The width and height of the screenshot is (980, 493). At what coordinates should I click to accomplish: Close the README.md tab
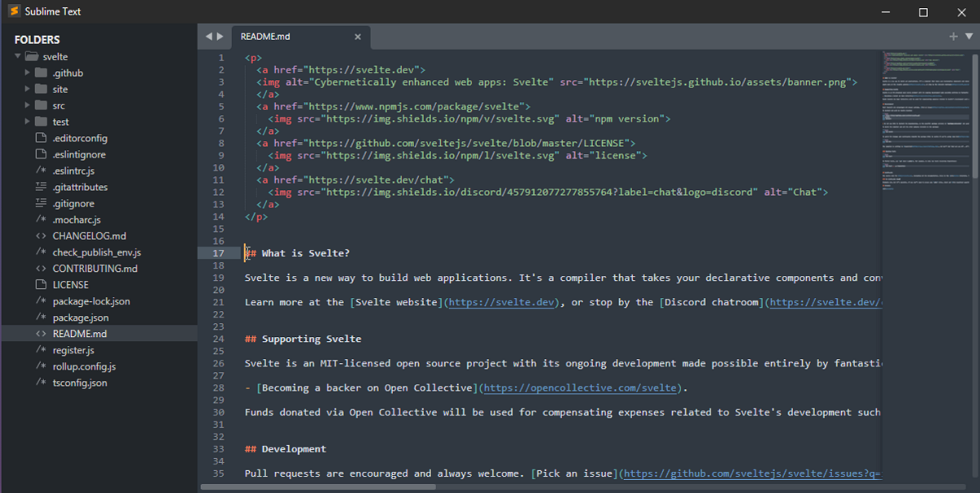coord(358,37)
